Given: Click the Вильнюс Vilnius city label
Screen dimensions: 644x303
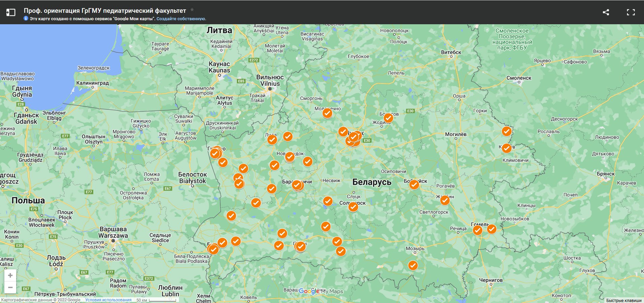Looking at the screenshot, I should click(270, 80).
